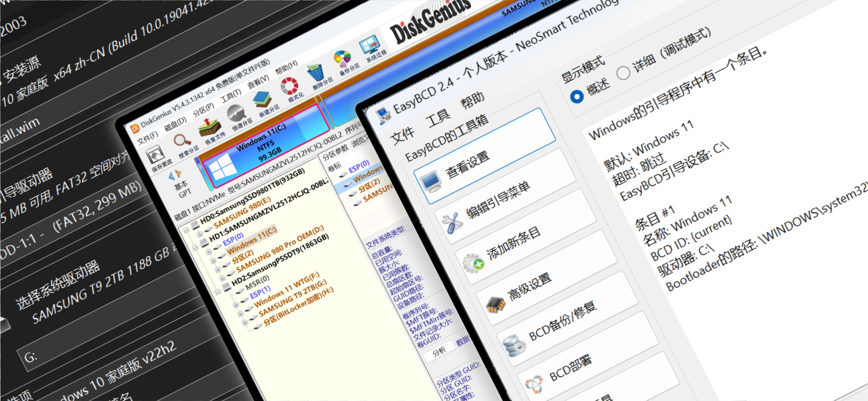Click the 分析 button in DiskGenius
The height and width of the screenshot is (401, 868).
click(x=439, y=352)
